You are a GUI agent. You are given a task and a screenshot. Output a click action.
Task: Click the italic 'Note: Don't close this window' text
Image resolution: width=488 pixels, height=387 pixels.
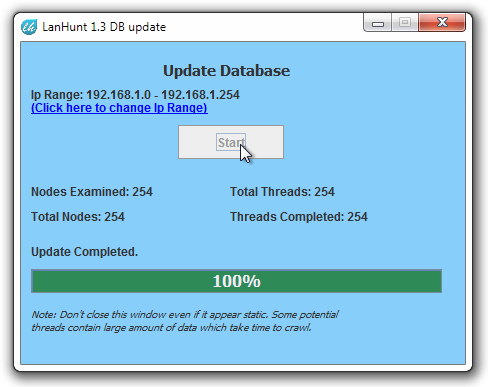(x=185, y=321)
